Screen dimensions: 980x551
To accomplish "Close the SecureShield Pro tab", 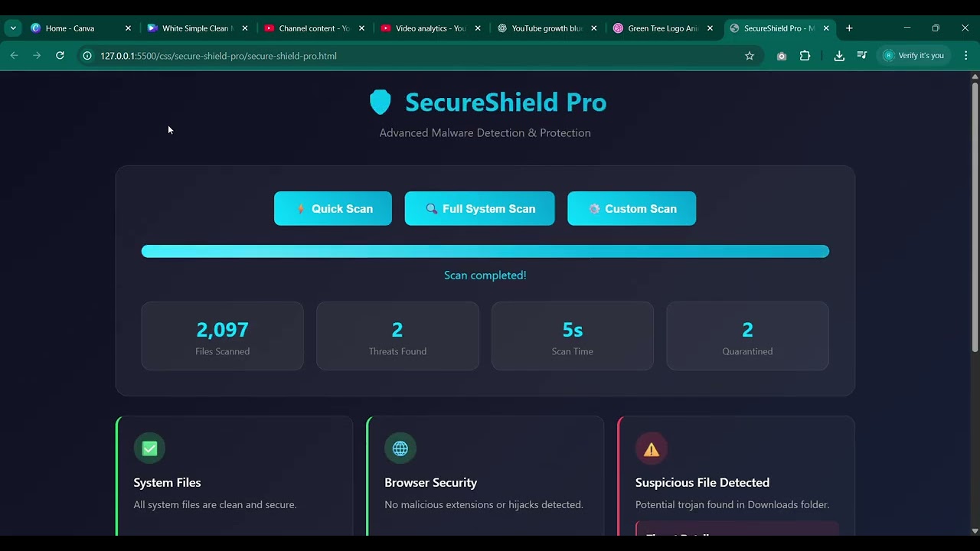I will click(x=826, y=28).
